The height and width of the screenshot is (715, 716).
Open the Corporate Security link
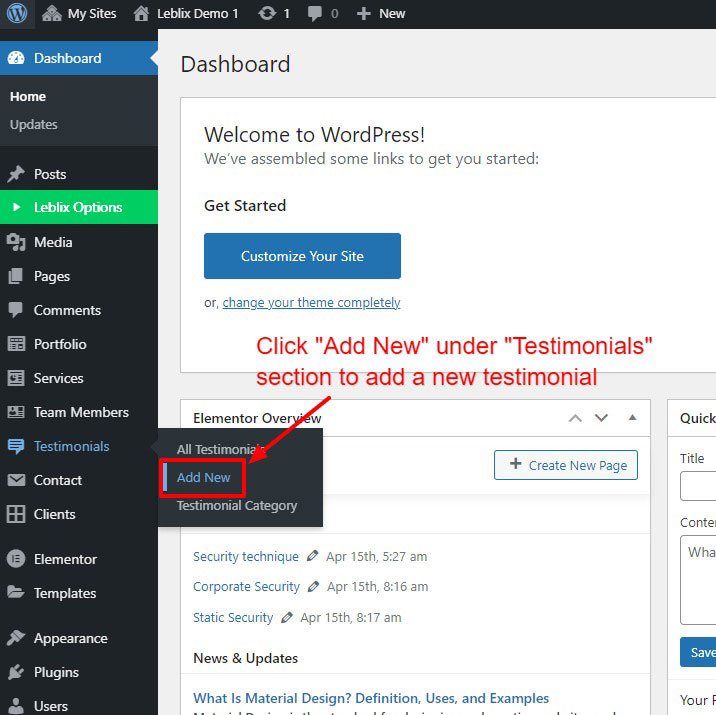click(x=246, y=587)
